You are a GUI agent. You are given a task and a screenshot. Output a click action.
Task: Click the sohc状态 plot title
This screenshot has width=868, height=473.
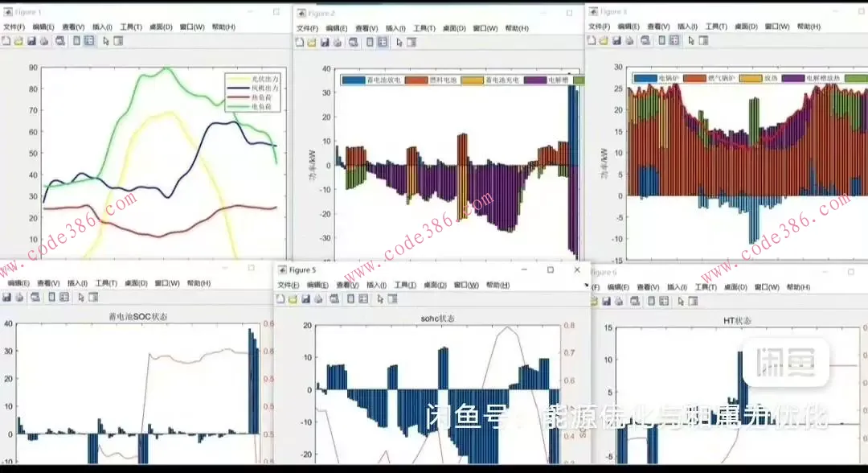437,319
